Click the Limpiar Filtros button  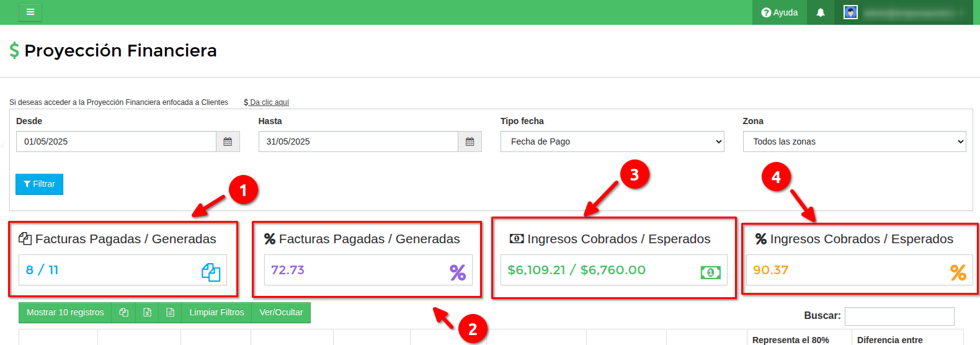coord(216,313)
